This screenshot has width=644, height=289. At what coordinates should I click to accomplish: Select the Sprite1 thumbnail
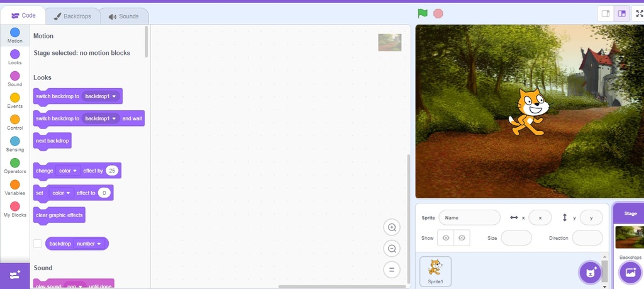(435, 271)
